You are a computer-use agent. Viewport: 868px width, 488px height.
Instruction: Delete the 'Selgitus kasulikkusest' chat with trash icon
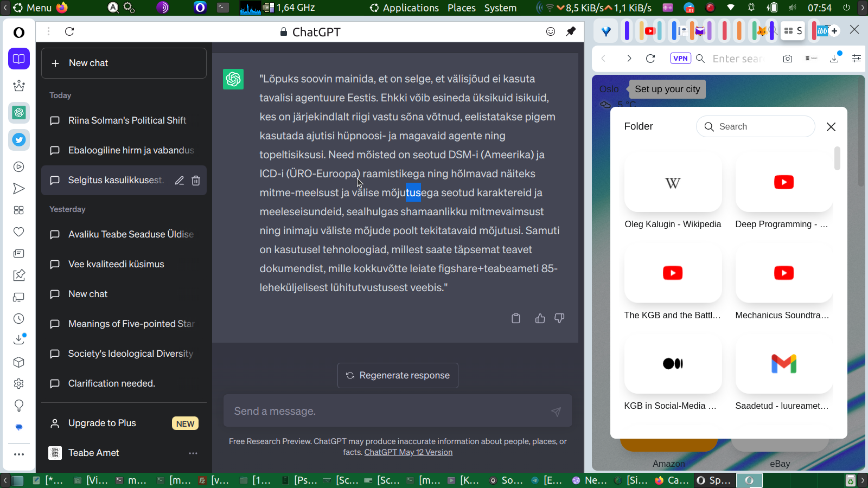pos(196,181)
